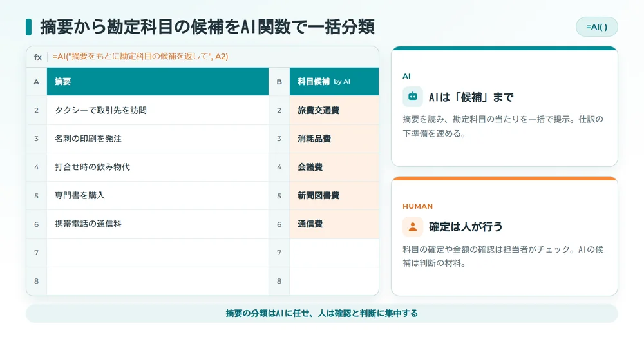Select the 通信費 candidate cell

(334, 224)
